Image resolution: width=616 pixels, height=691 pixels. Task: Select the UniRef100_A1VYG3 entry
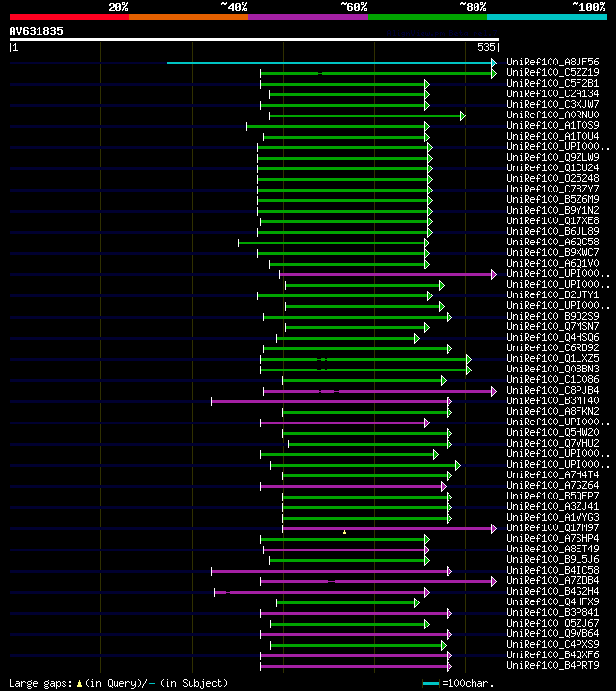click(x=552, y=517)
